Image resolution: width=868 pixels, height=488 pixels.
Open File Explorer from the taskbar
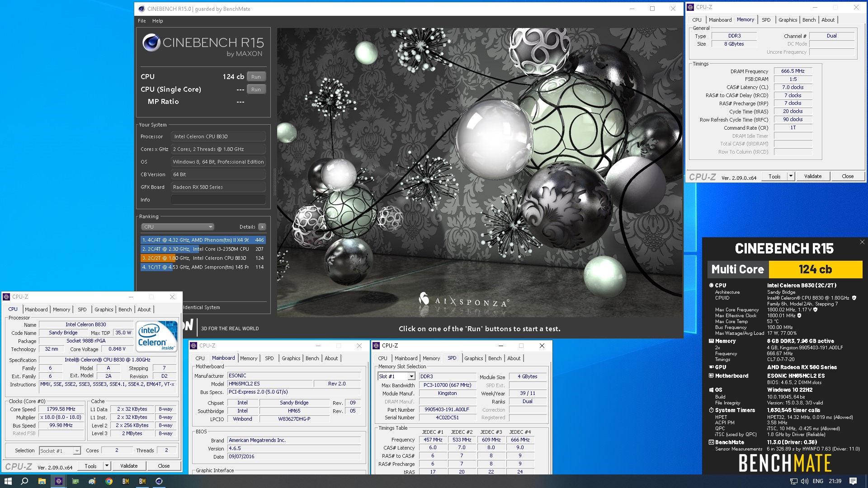pos(42,481)
